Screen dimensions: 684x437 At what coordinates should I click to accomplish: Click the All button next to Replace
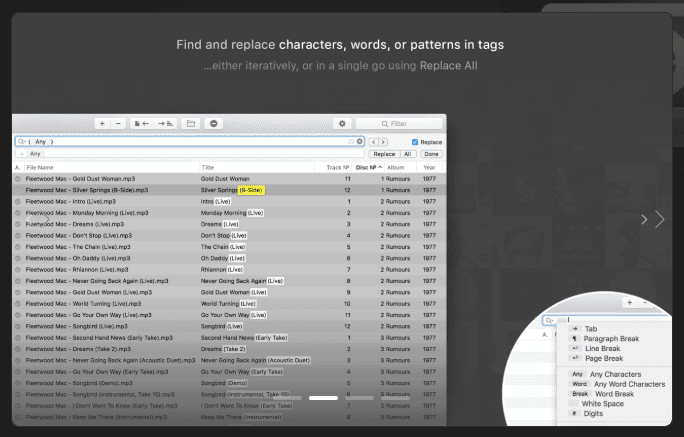point(407,154)
